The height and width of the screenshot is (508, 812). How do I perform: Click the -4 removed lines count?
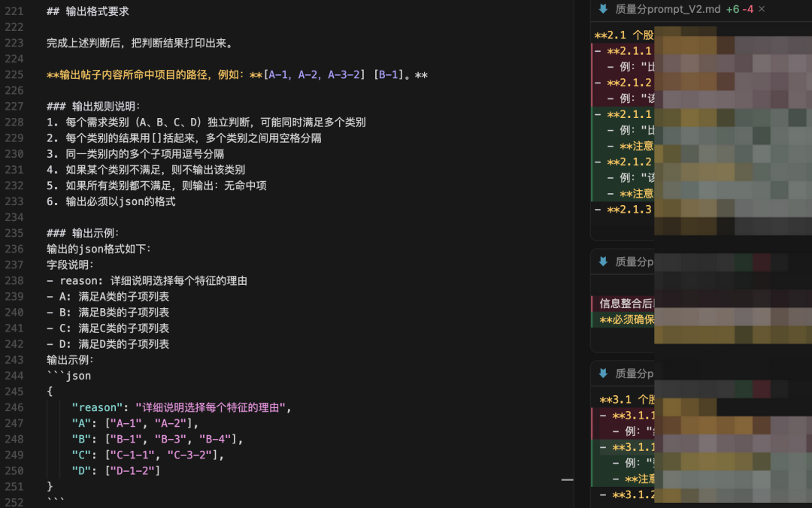tap(747, 9)
